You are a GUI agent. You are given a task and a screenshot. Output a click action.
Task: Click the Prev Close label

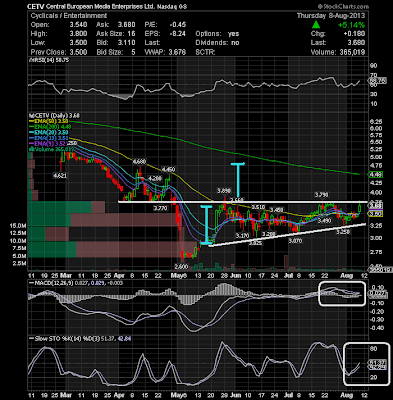(x=48, y=52)
